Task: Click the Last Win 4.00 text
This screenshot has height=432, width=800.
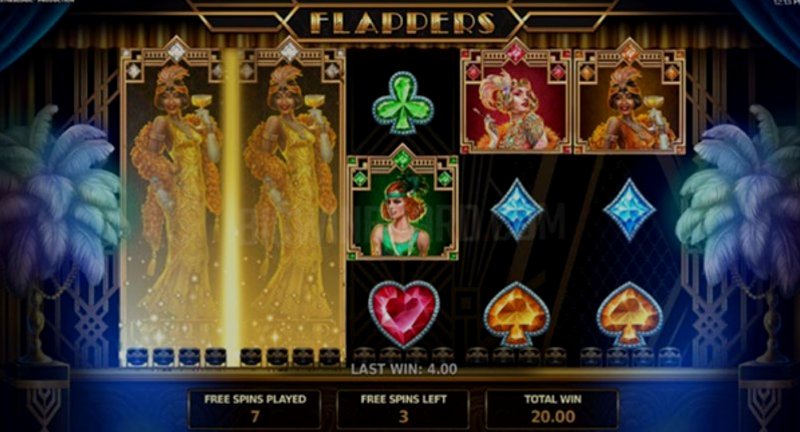Action: coord(404,369)
